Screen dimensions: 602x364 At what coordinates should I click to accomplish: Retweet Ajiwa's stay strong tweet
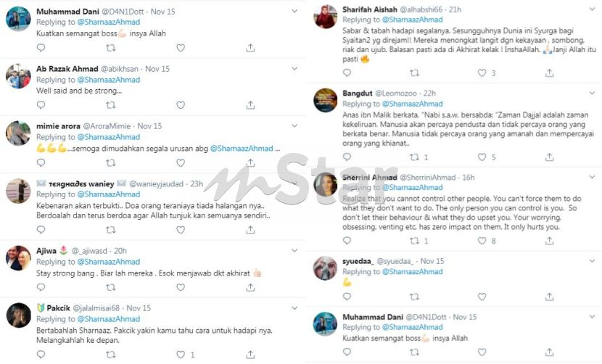(x=110, y=287)
